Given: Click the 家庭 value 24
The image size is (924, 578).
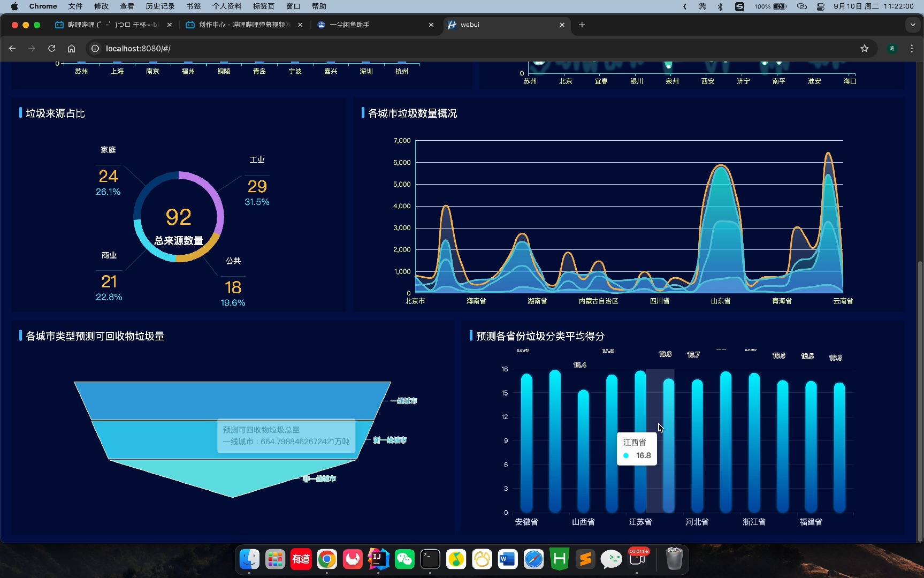Looking at the screenshot, I should click(108, 176).
